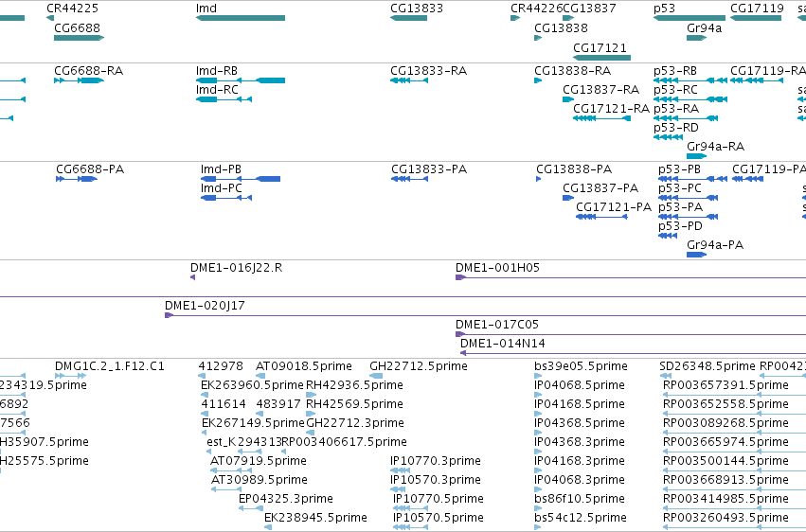
Task: Select the GH22712.3prime EST label
Action: pos(354,423)
